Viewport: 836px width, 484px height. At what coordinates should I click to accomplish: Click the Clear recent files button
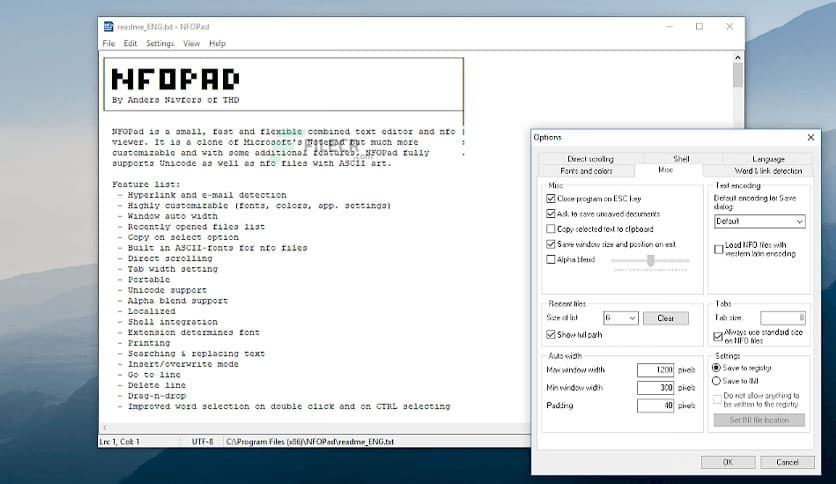tap(665, 318)
